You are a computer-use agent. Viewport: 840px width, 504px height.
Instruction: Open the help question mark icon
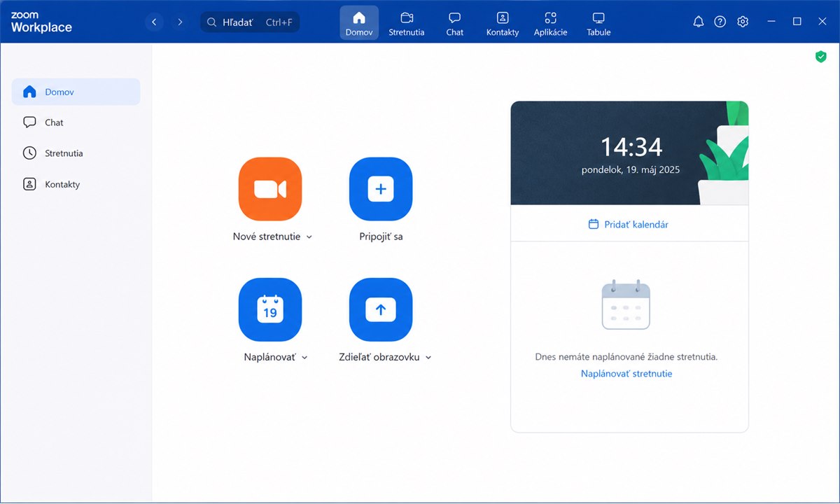(720, 22)
